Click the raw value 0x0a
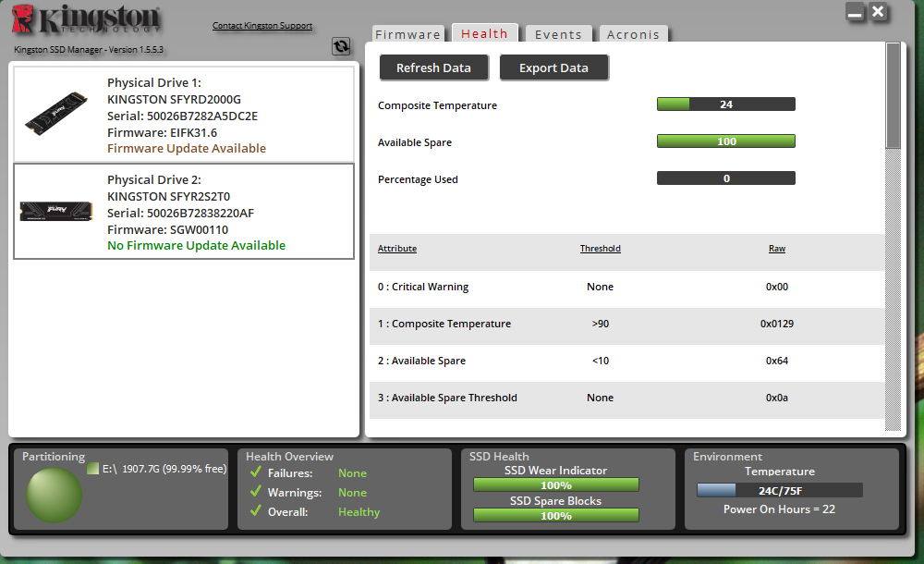 (x=777, y=398)
